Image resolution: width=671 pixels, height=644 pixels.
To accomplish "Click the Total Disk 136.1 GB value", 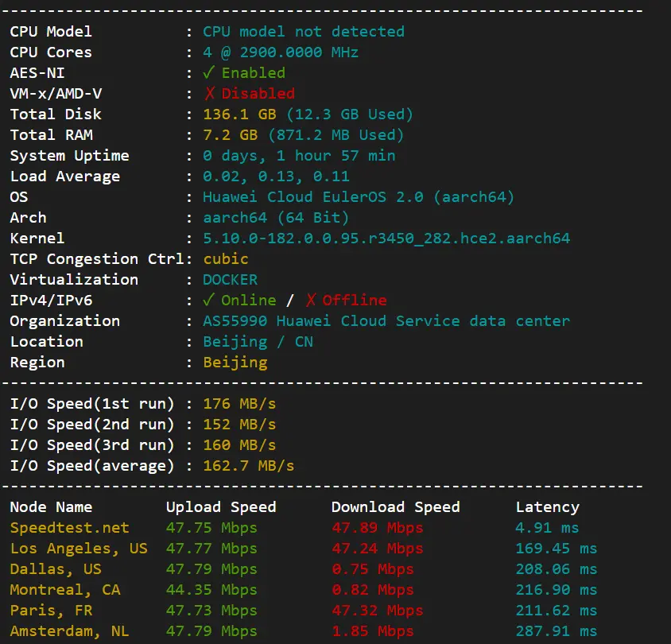I will click(x=239, y=114).
